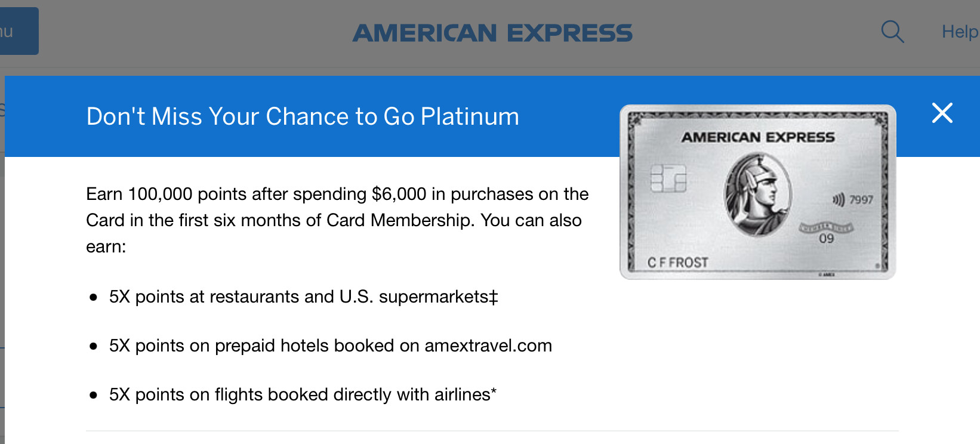Open the Help link

pyautogui.click(x=960, y=32)
